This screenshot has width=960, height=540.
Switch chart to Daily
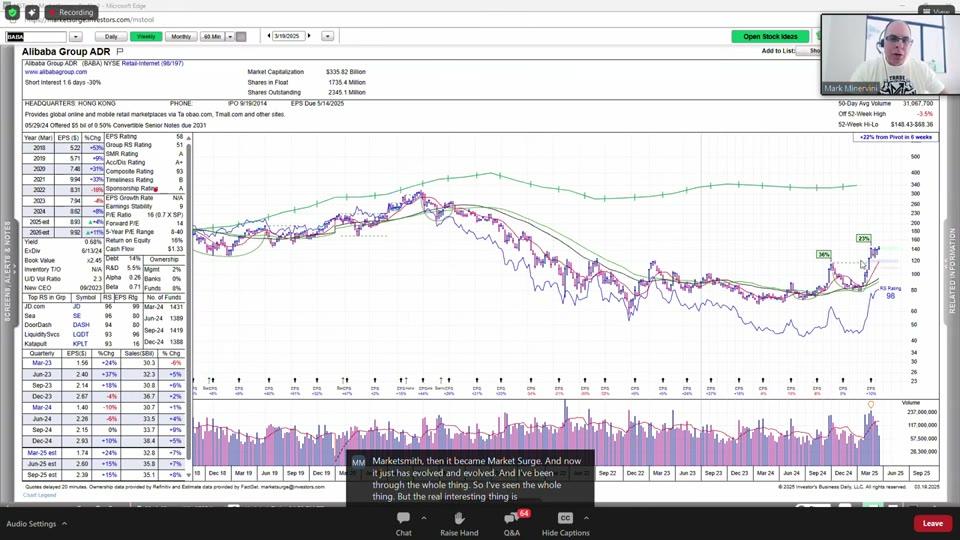click(x=111, y=37)
